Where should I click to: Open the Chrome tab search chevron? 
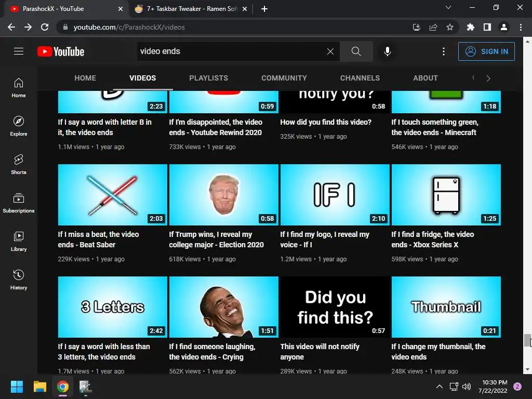[x=448, y=7]
